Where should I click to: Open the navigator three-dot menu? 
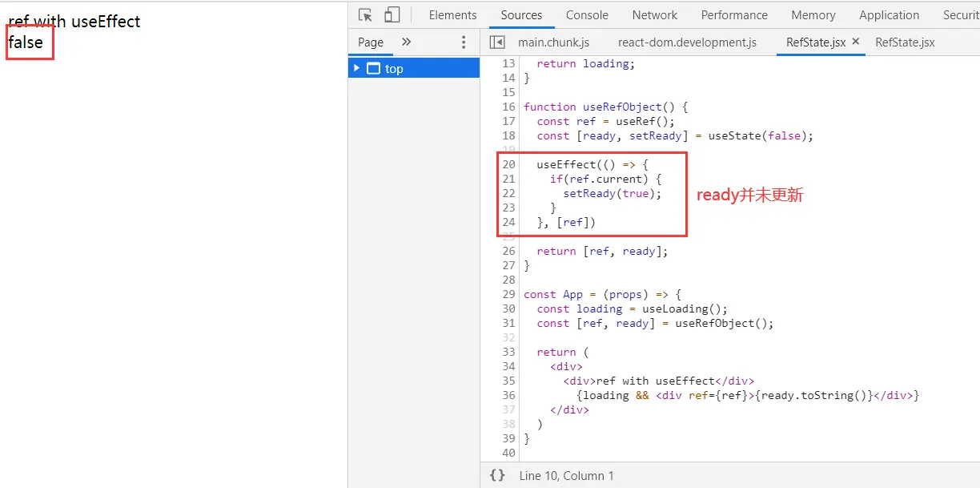464,42
